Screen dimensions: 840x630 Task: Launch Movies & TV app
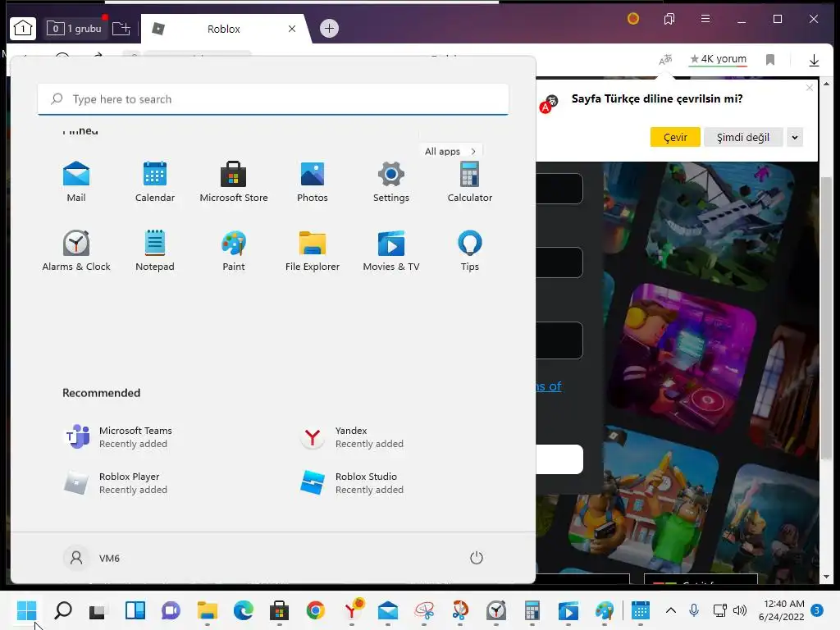pos(391,251)
